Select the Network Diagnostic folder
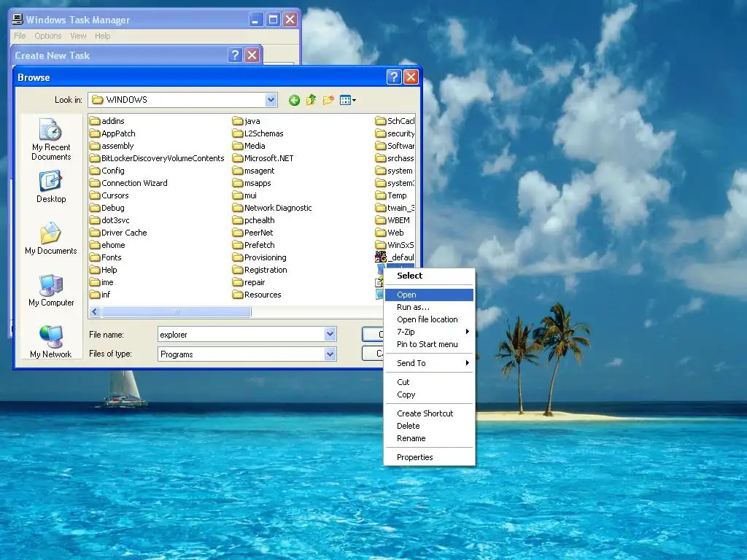The image size is (747, 560). pos(272,208)
